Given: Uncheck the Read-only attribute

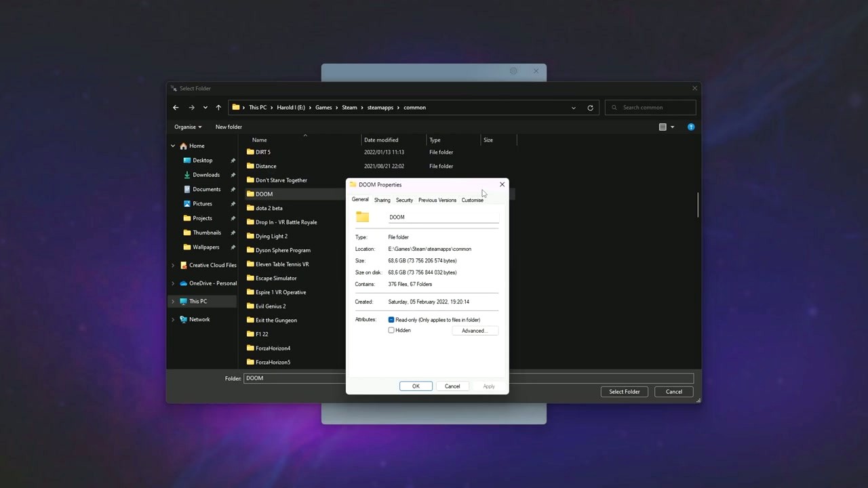Looking at the screenshot, I should point(391,319).
